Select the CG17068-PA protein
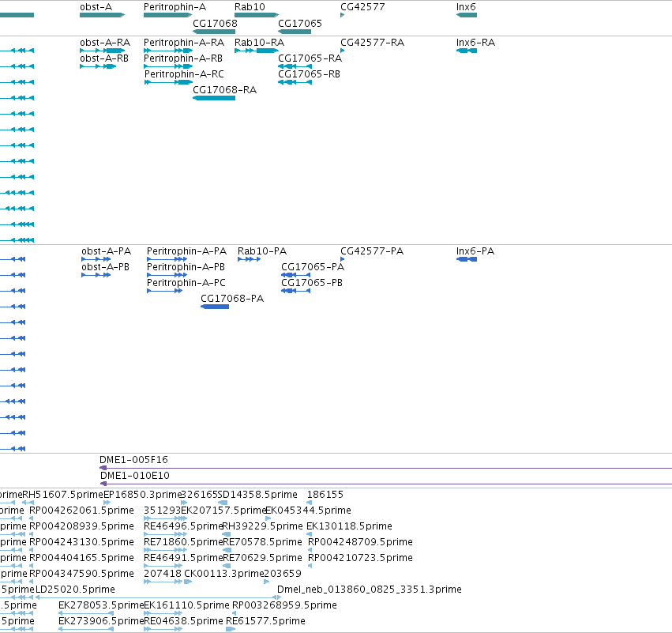This screenshot has width=672, height=633. tap(215, 307)
